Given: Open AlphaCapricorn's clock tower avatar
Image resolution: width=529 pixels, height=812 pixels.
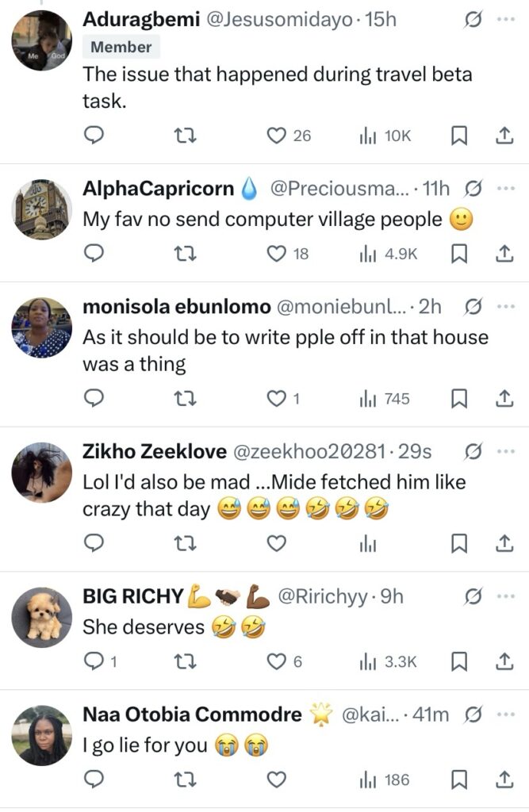Looking at the screenshot, I should click(42, 209).
